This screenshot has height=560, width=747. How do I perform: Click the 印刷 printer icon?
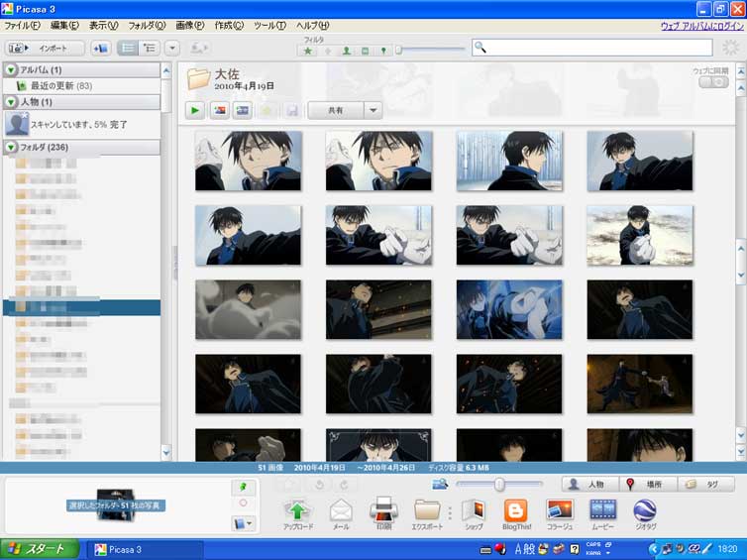click(x=384, y=512)
